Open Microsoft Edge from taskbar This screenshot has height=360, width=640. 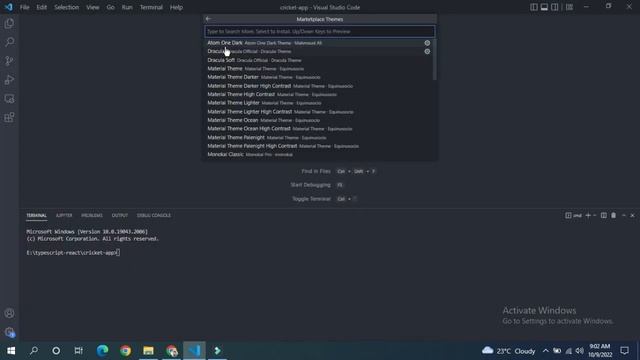pyautogui.click(x=102, y=351)
